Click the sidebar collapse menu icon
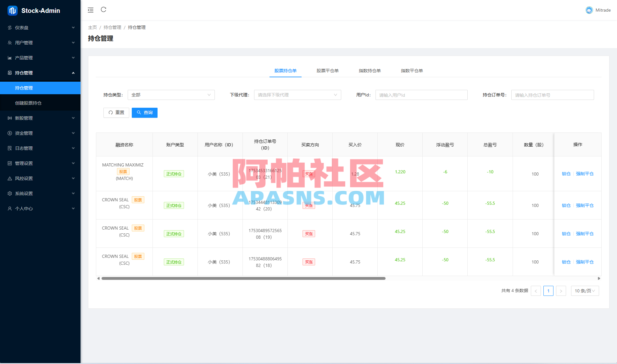Image resolution: width=617 pixels, height=364 pixels. pyautogui.click(x=91, y=10)
